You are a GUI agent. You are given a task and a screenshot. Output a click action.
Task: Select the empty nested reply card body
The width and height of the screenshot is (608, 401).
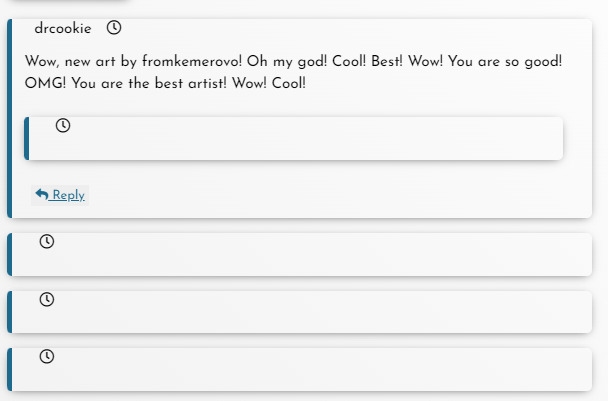294,138
